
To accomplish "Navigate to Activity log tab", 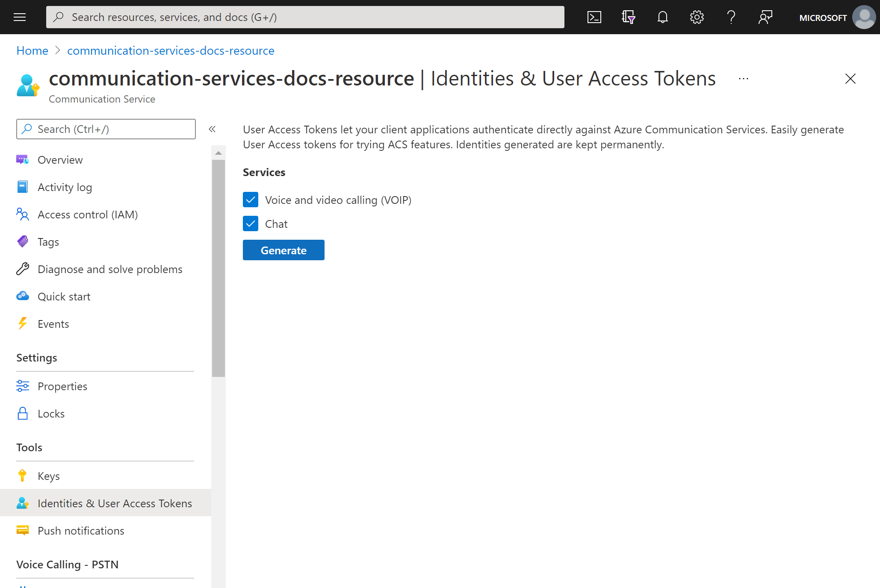I will point(65,186).
